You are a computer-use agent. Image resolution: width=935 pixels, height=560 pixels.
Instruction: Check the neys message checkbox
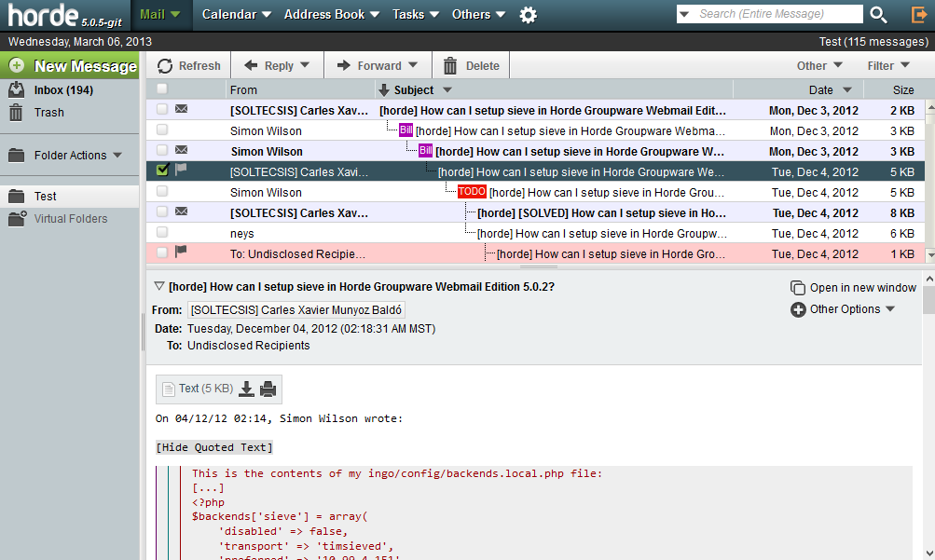162,232
